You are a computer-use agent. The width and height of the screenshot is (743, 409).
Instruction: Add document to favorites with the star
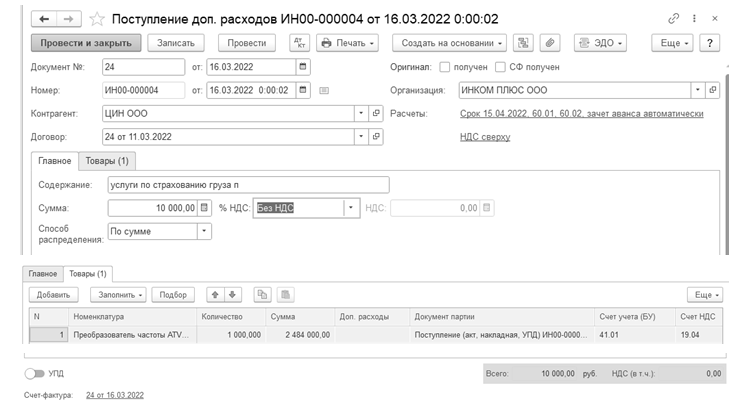(97, 19)
